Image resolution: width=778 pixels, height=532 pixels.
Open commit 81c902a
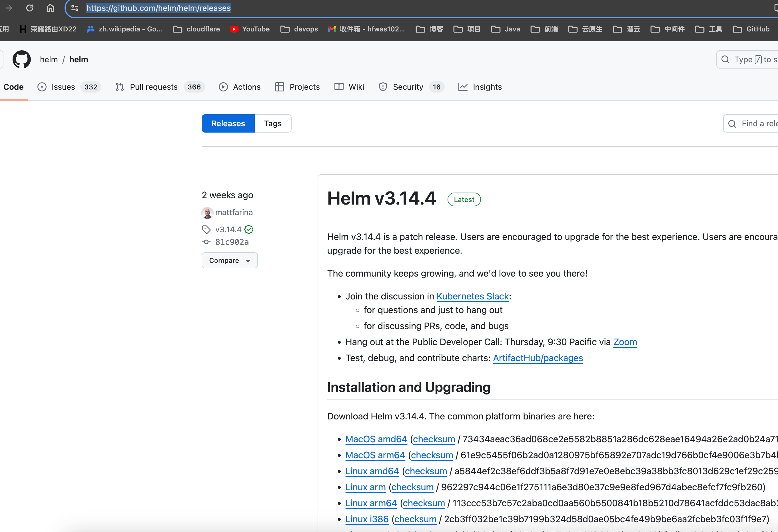coord(232,242)
